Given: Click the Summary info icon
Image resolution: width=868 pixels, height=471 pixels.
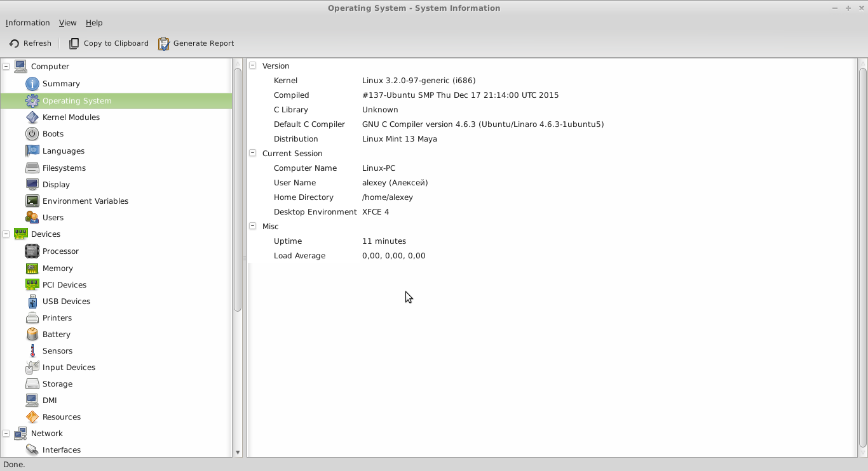Looking at the screenshot, I should (32, 84).
